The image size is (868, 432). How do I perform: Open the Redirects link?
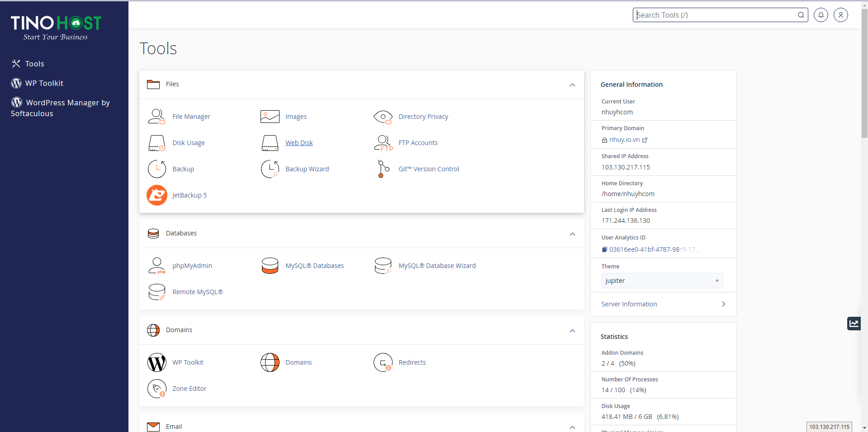pyautogui.click(x=412, y=362)
